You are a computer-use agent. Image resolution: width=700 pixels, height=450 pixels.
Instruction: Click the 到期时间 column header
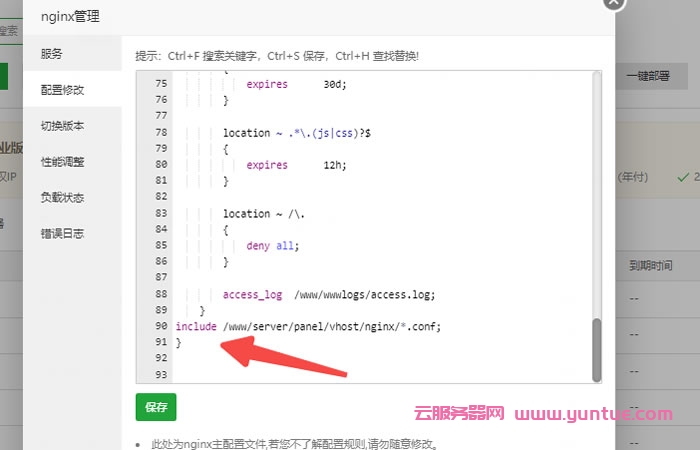click(x=653, y=266)
